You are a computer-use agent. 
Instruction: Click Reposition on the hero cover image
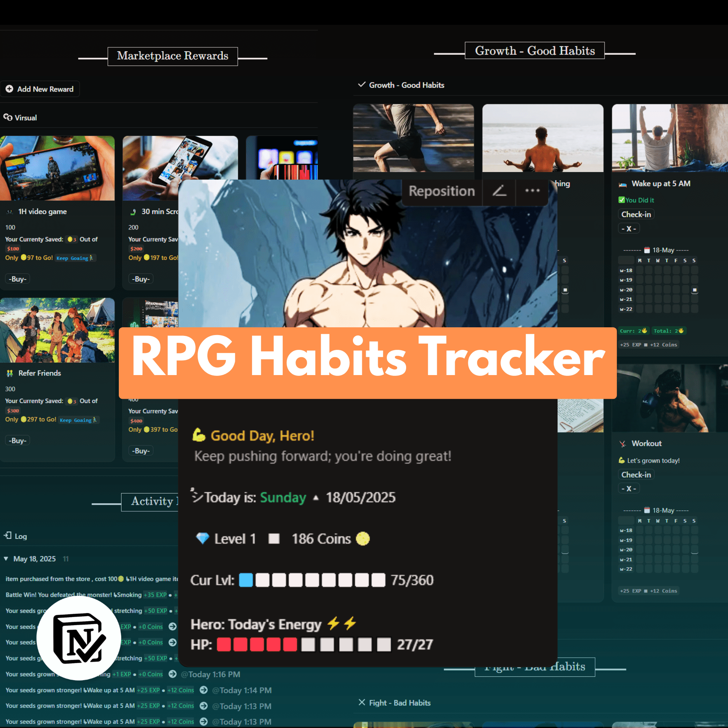click(x=442, y=191)
